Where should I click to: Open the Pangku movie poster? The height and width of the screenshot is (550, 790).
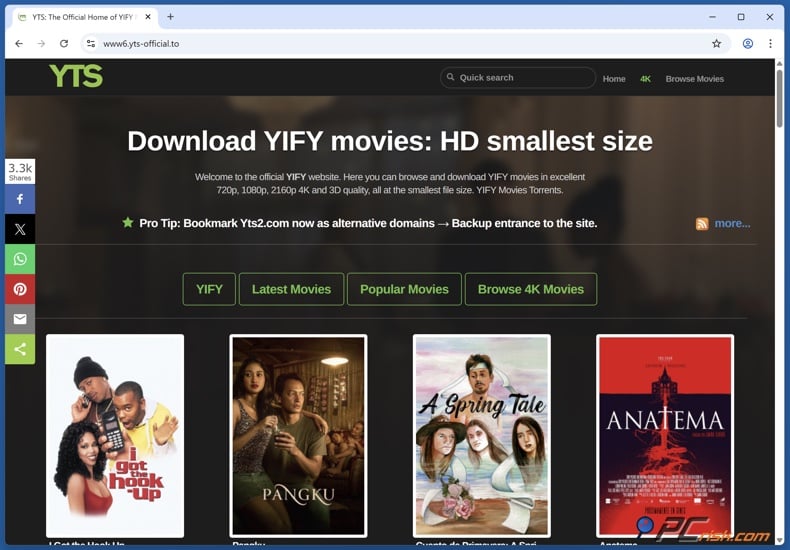click(x=298, y=436)
